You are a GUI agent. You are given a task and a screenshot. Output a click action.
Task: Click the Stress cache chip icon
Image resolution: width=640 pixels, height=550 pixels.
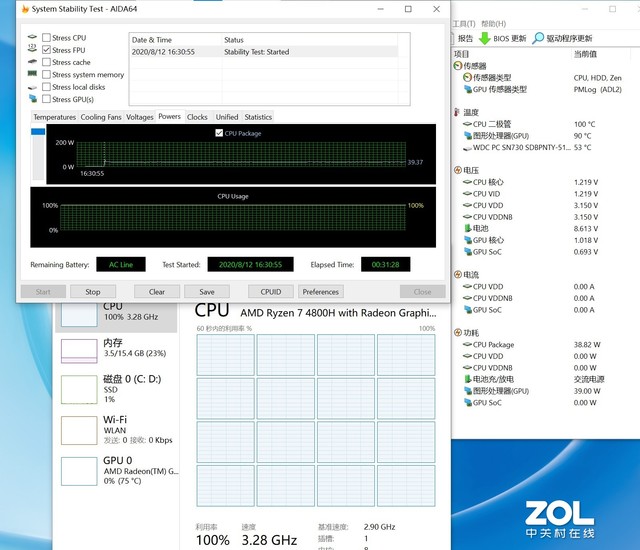(32, 62)
